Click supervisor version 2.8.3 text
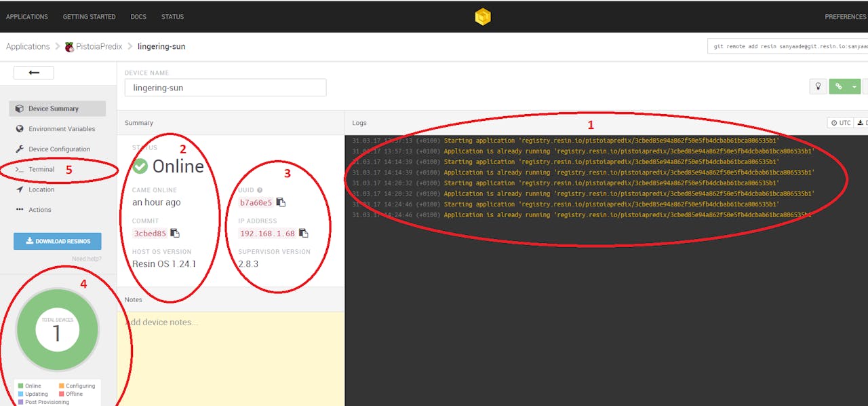 248,263
